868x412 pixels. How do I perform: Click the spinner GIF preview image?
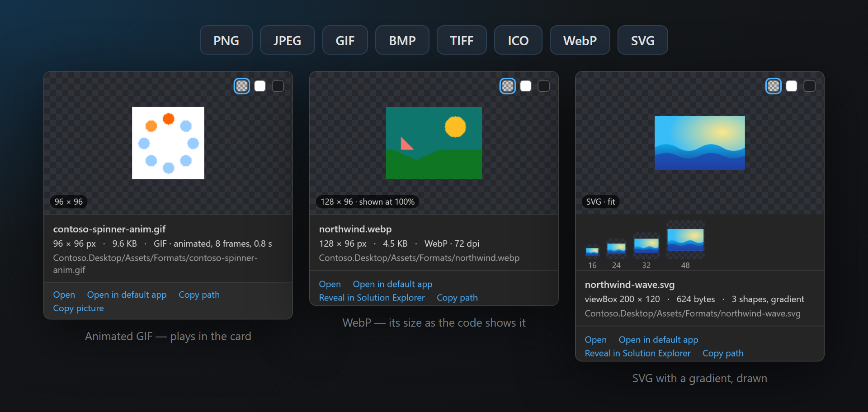(168, 143)
